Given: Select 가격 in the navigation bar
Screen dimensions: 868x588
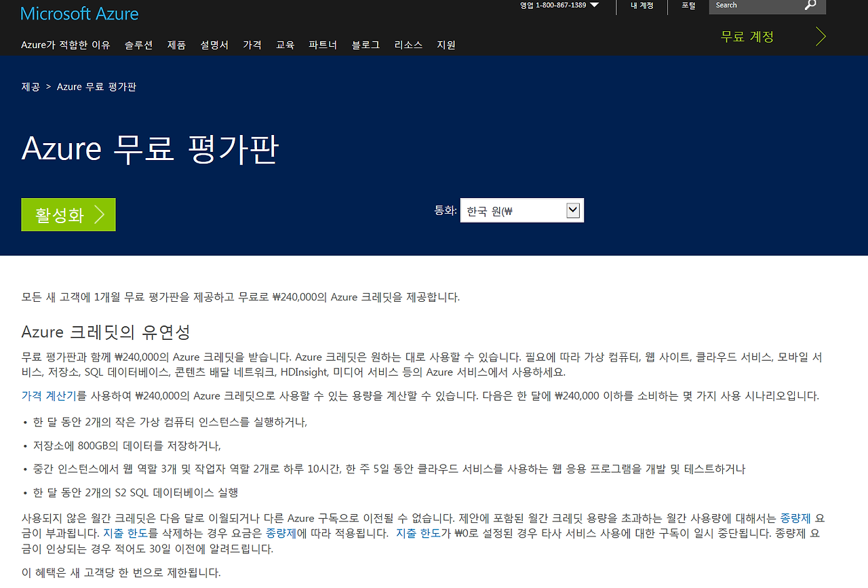Looking at the screenshot, I should pos(252,45).
